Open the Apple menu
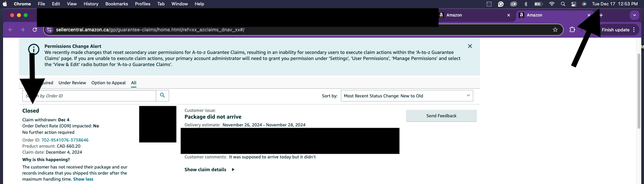 tap(5, 4)
